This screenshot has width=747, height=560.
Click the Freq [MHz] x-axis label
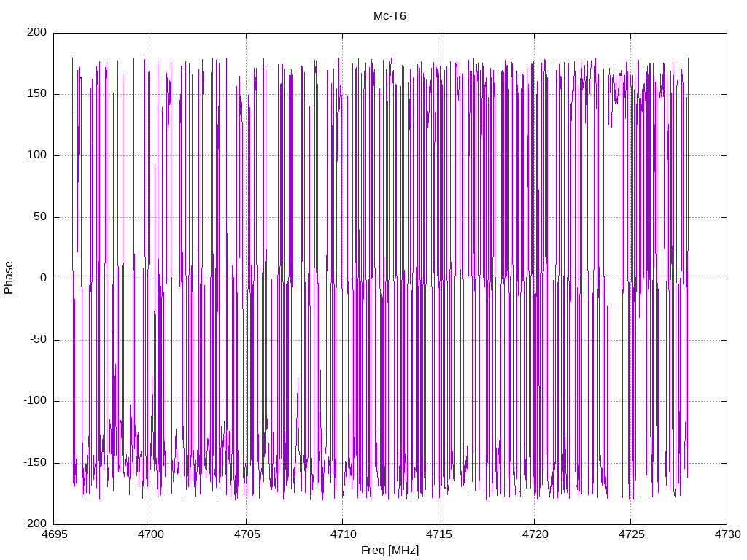390,551
